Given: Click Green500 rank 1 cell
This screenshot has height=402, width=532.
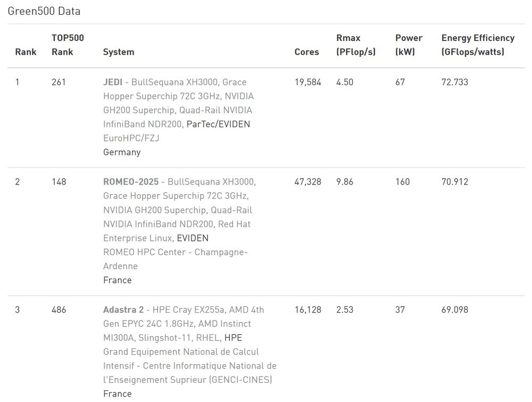Looking at the screenshot, I should pyautogui.click(x=18, y=82).
